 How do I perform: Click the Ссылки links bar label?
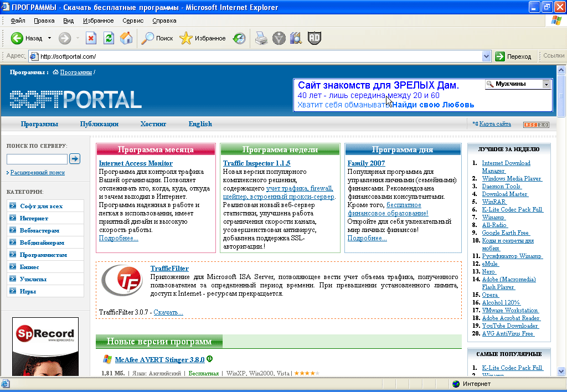pyautogui.click(x=553, y=55)
